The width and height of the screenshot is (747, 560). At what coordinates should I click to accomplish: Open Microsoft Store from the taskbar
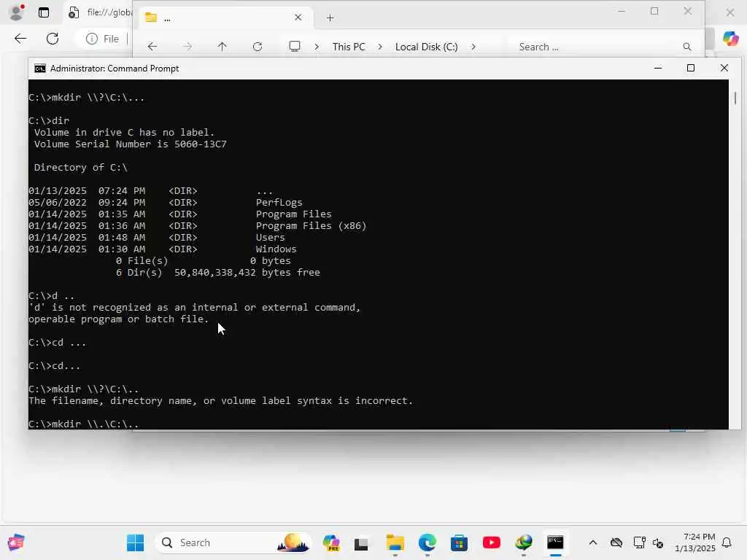point(460,542)
